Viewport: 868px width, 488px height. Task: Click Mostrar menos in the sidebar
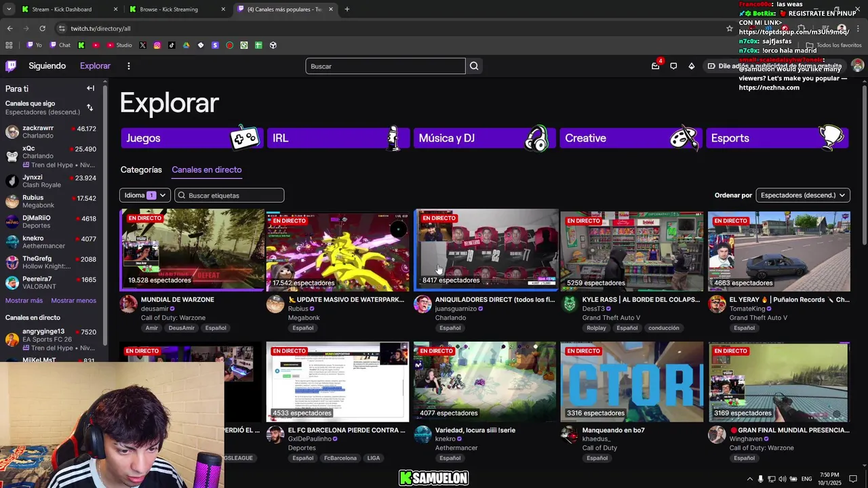73,300
